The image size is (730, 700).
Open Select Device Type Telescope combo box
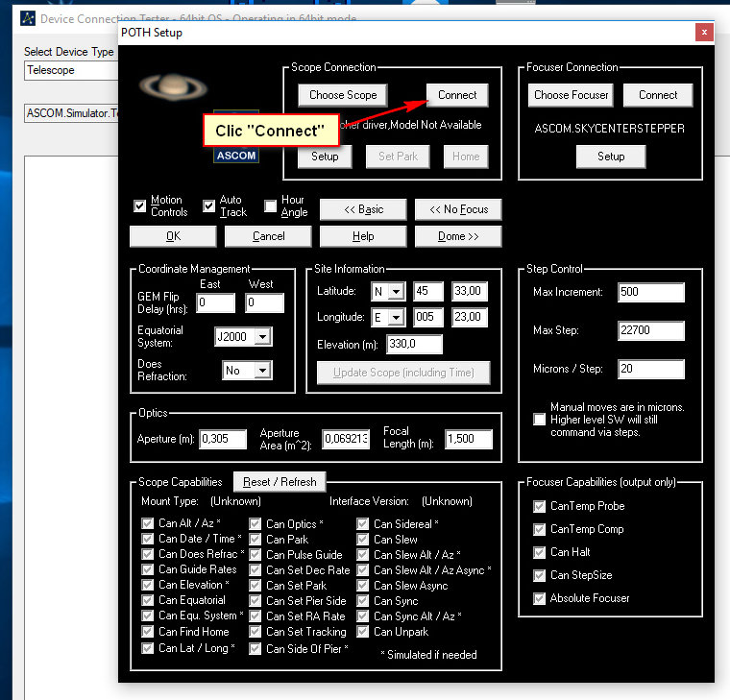(71, 70)
